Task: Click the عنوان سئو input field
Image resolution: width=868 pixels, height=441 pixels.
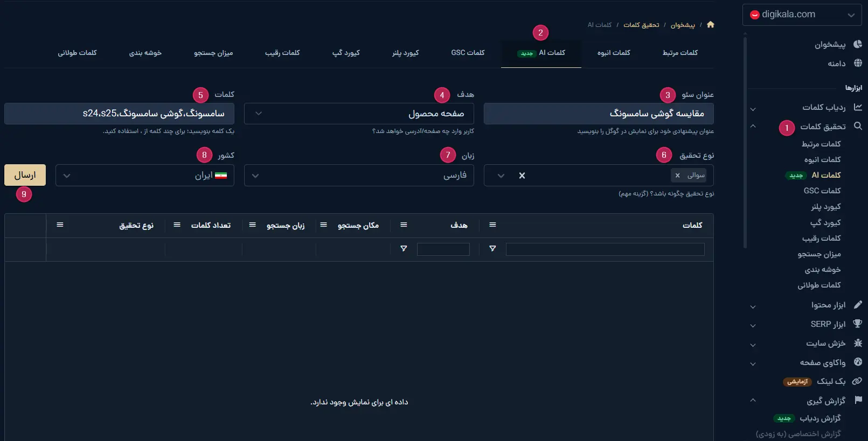Action: pos(598,114)
